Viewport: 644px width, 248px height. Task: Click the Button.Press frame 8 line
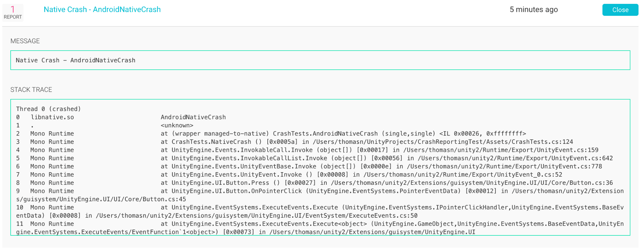point(314,183)
